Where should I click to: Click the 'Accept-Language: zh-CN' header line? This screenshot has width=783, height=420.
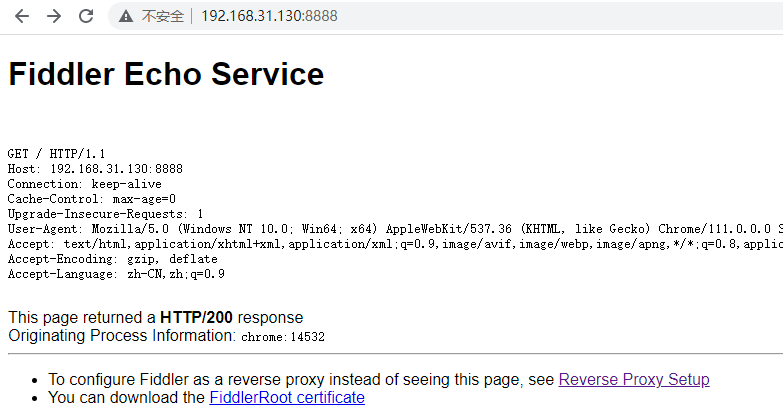click(116, 274)
